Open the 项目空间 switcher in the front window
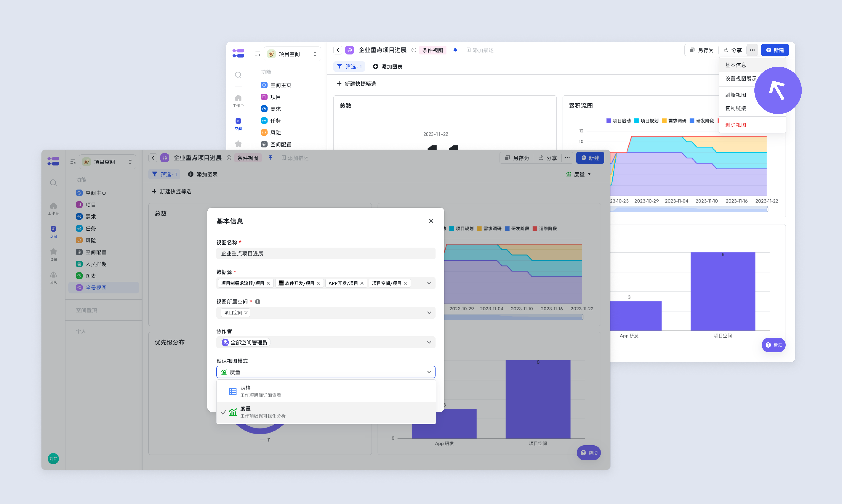 coord(107,162)
